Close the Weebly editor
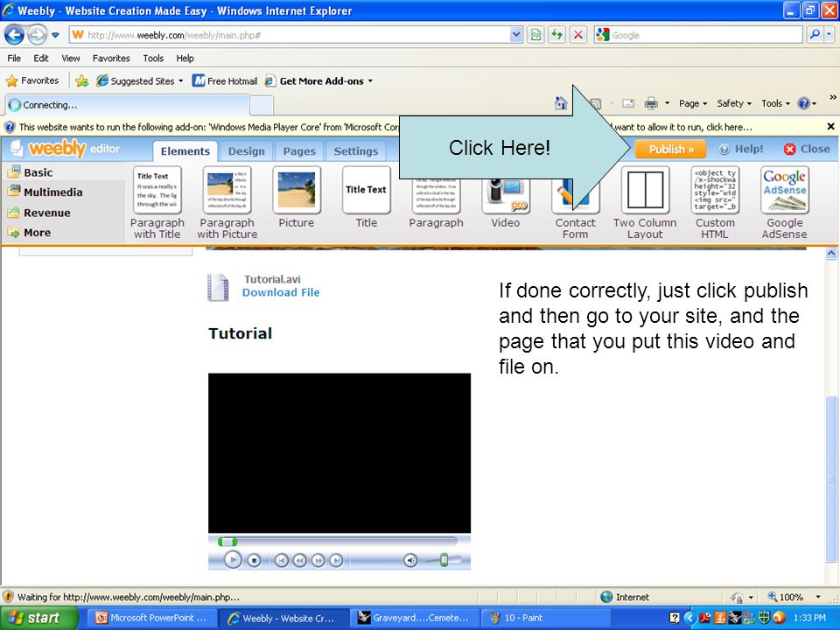 click(x=807, y=150)
